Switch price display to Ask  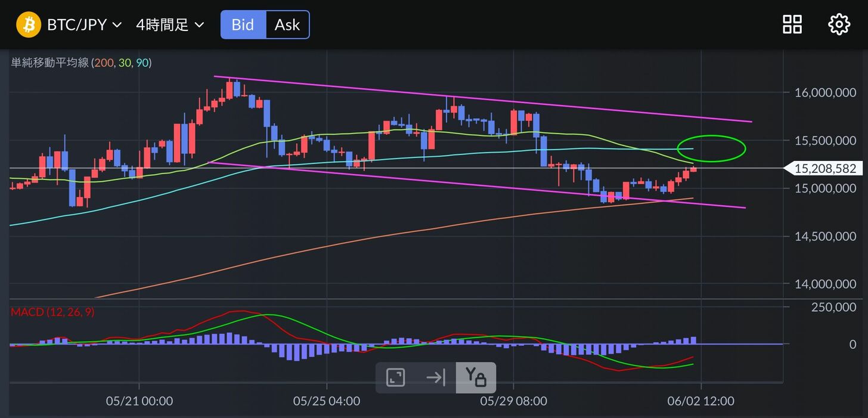[x=287, y=25]
